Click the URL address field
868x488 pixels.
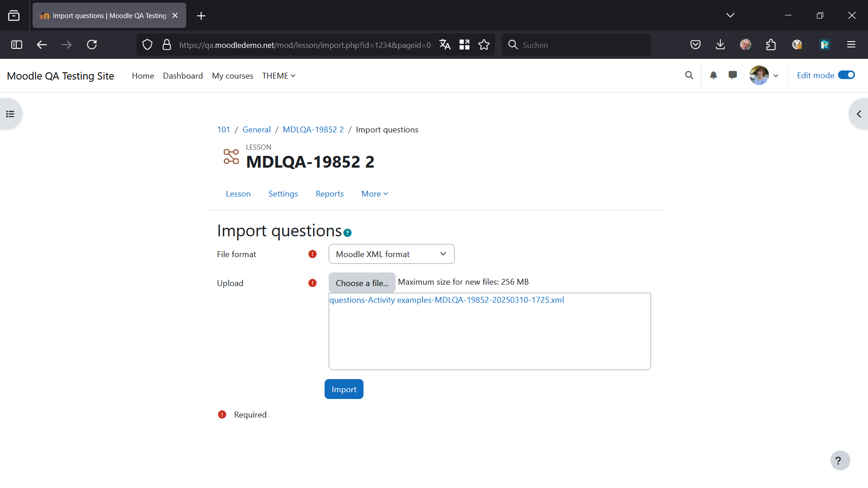point(305,45)
